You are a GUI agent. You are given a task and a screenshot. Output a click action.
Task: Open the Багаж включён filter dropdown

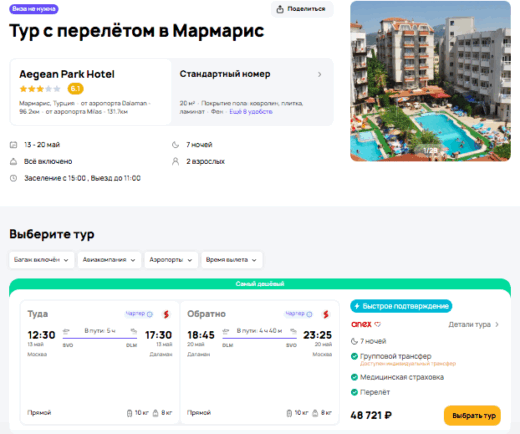(x=41, y=260)
